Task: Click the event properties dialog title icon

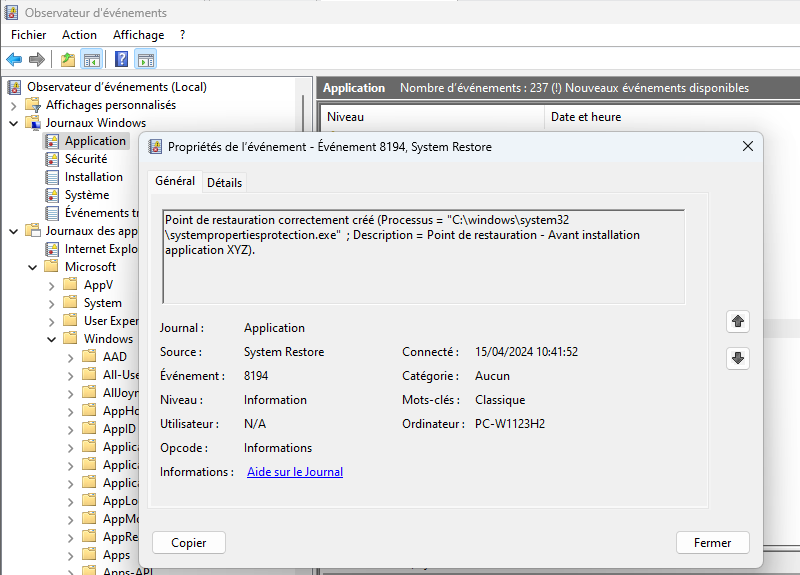Action: (x=155, y=147)
